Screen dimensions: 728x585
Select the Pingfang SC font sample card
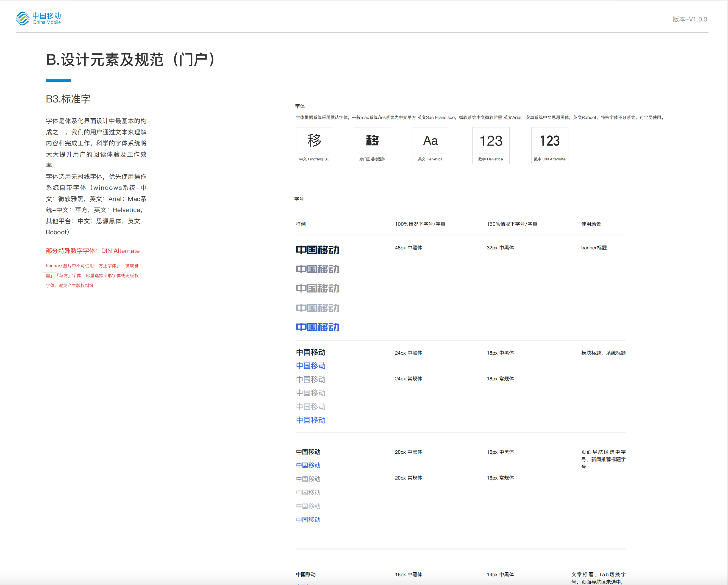click(314, 146)
